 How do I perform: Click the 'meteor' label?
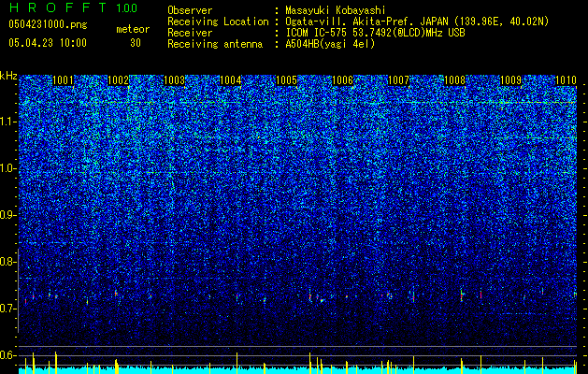(133, 29)
